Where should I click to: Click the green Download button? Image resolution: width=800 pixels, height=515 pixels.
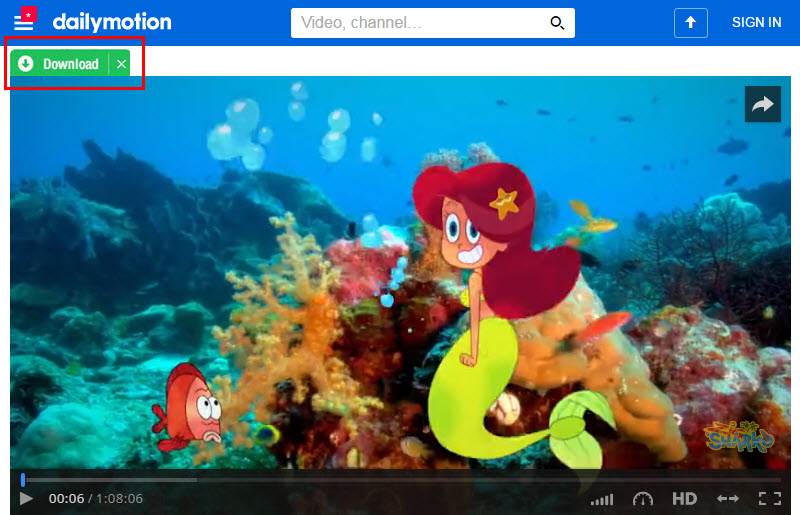(x=59, y=64)
